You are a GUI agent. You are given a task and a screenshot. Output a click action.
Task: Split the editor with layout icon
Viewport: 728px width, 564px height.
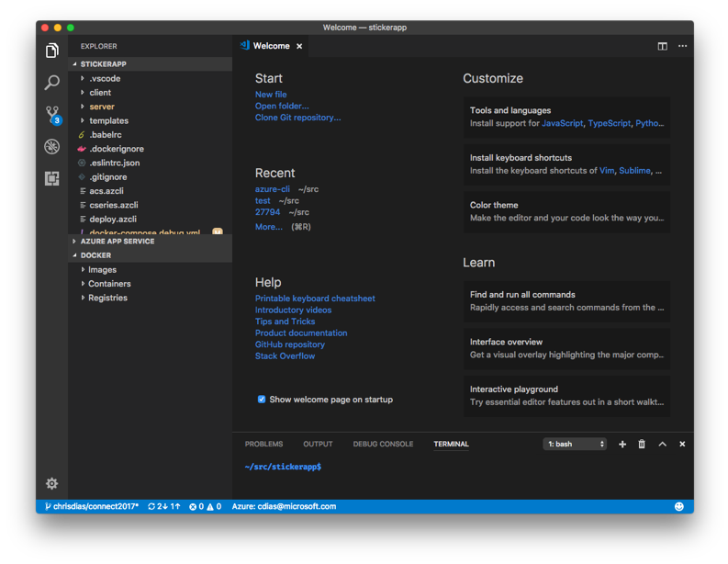tap(662, 46)
